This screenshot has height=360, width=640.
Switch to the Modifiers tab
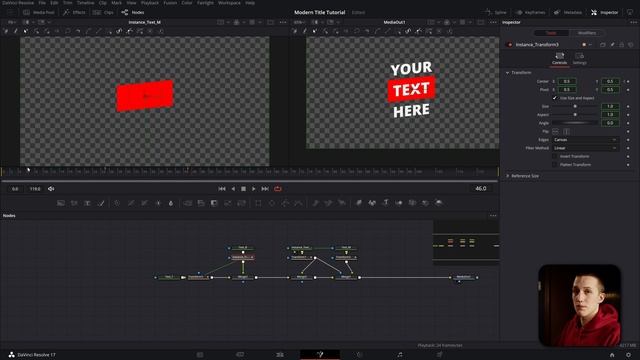[x=587, y=33]
